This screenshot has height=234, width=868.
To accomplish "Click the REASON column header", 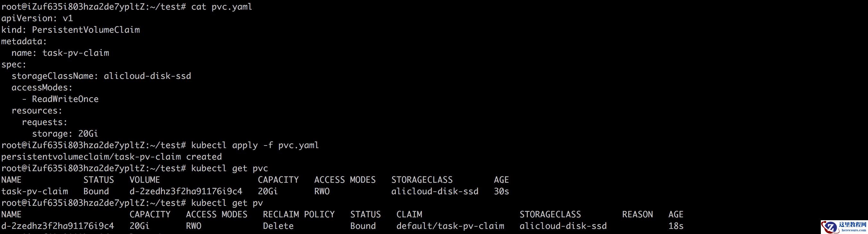I will pyautogui.click(x=637, y=214).
